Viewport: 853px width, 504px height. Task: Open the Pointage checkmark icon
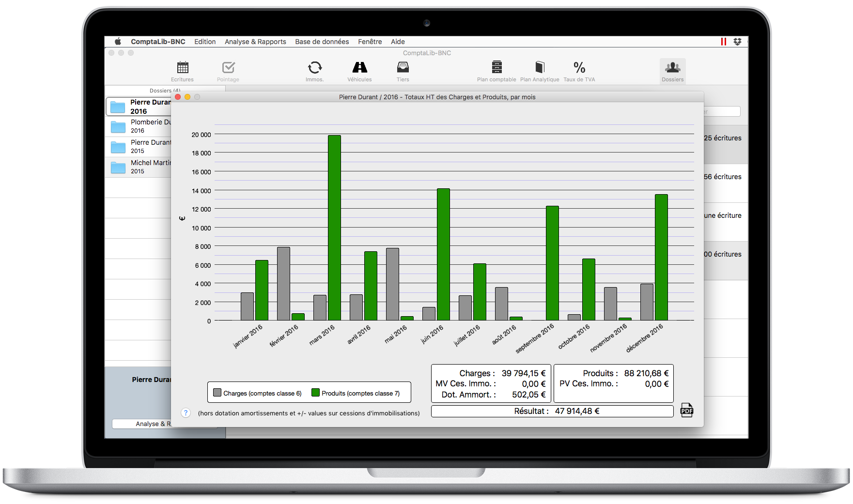point(228,67)
